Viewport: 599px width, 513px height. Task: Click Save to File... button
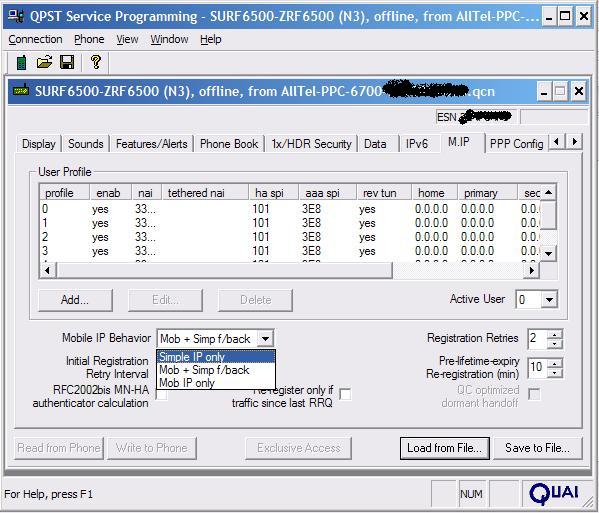(x=537, y=448)
